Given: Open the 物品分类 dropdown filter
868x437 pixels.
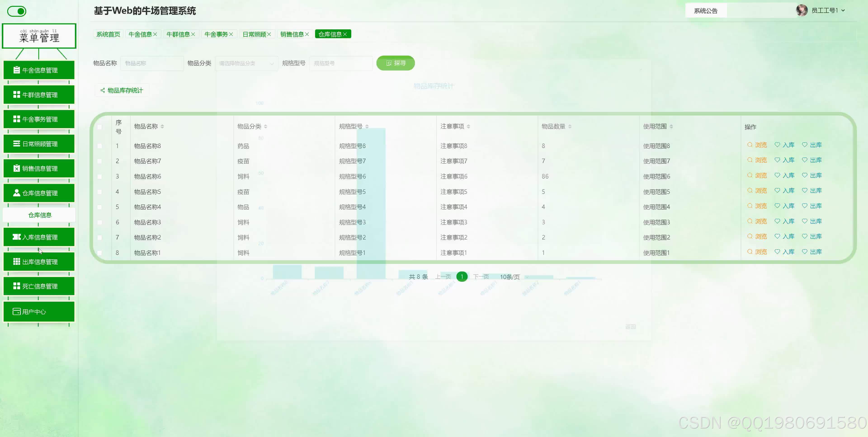Looking at the screenshot, I should pos(246,63).
